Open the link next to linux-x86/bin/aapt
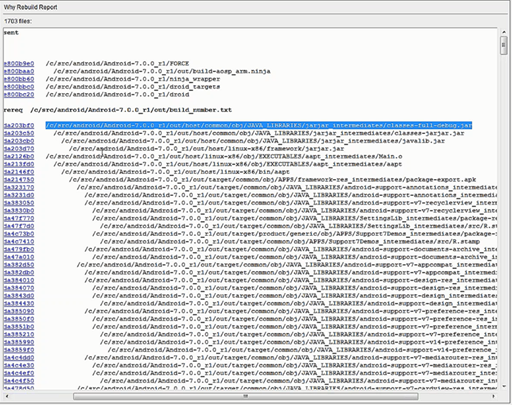Screen dimensions: 512x405 tap(19, 172)
